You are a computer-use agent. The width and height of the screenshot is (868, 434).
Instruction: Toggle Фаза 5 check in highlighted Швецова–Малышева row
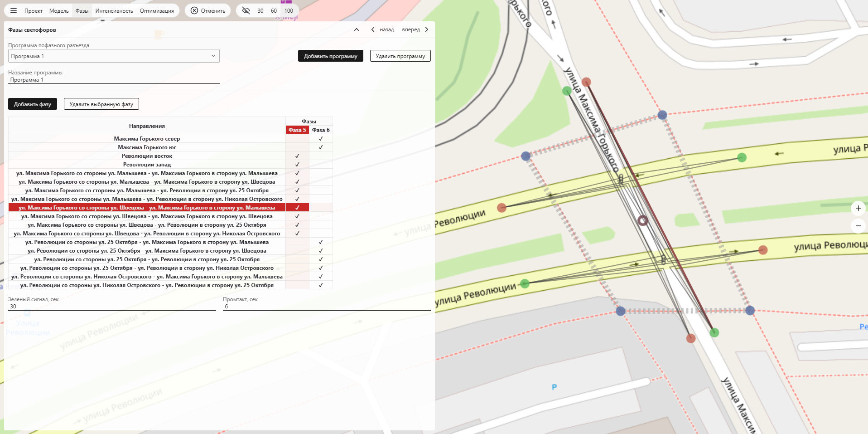click(x=297, y=208)
